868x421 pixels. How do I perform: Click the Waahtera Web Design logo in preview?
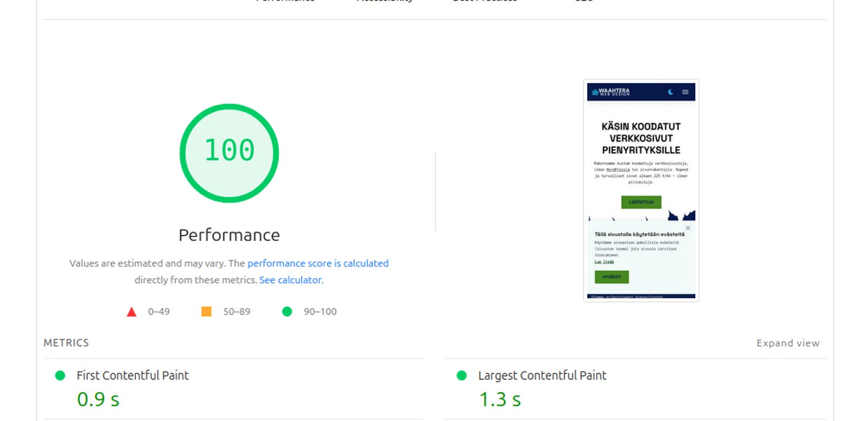611,92
